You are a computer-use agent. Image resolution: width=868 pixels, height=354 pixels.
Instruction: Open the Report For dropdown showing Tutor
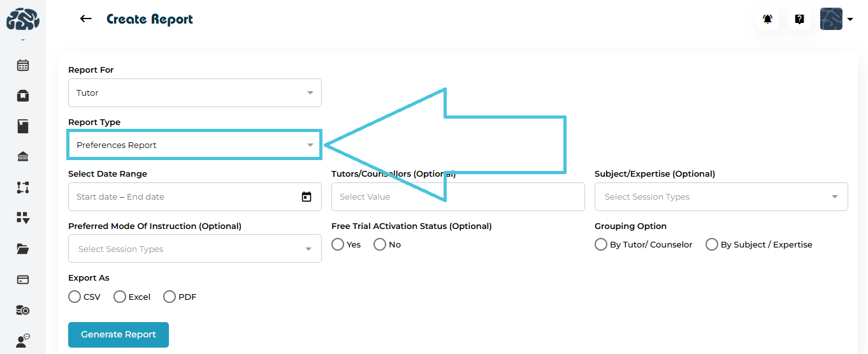tap(194, 93)
